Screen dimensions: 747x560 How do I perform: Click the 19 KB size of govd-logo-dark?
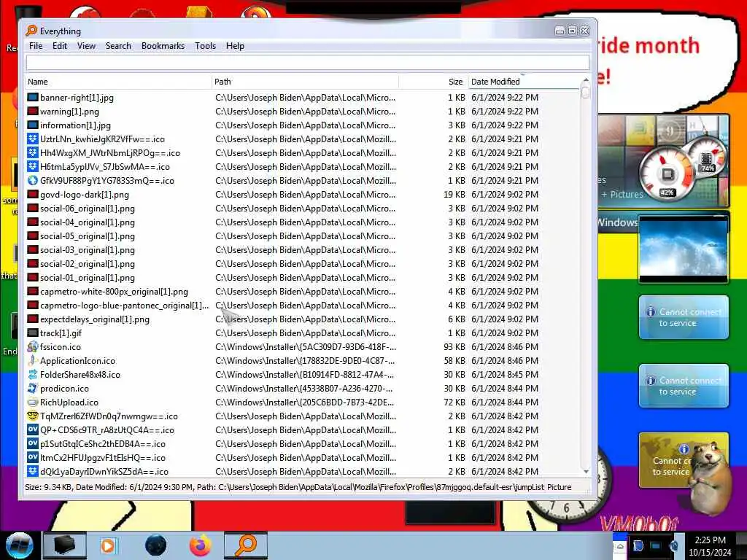point(454,194)
